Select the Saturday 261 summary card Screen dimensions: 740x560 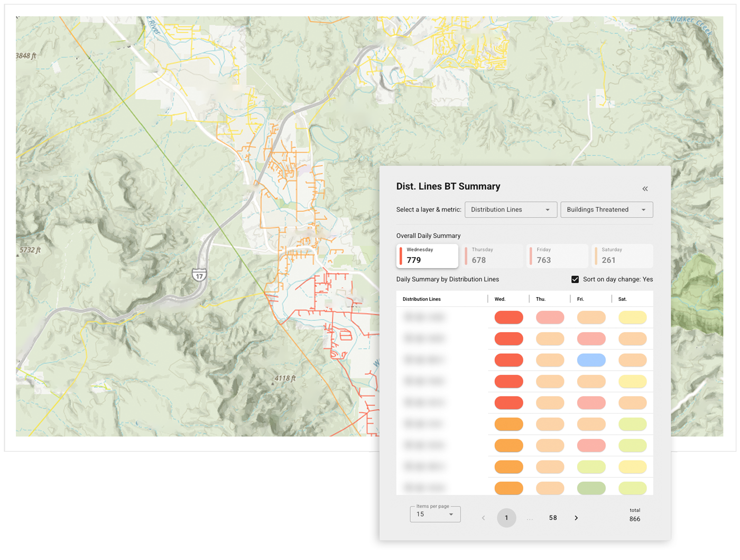coord(623,255)
